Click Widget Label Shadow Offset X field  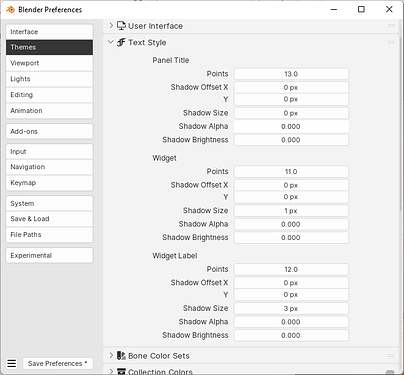coord(291,283)
